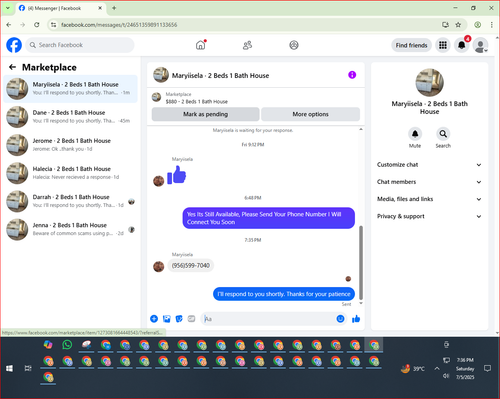Click the chat message scrollbar
This screenshot has height=399, width=500.
click(x=361, y=262)
